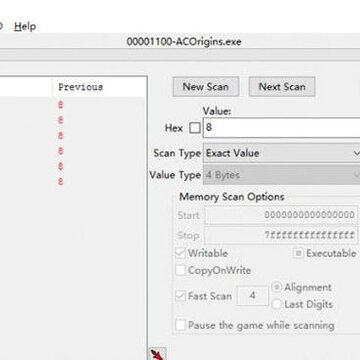
Task: Click the Start address field
Action: pyautogui.click(x=281, y=215)
